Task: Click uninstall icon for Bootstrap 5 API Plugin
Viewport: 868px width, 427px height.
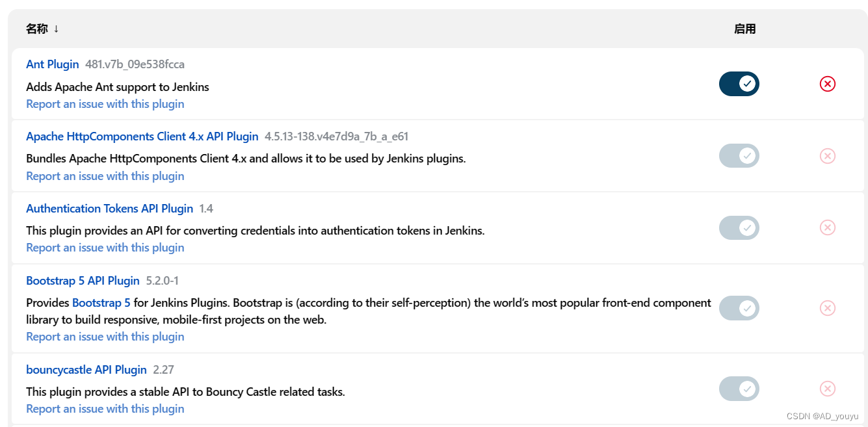Action: coord(827,308)
